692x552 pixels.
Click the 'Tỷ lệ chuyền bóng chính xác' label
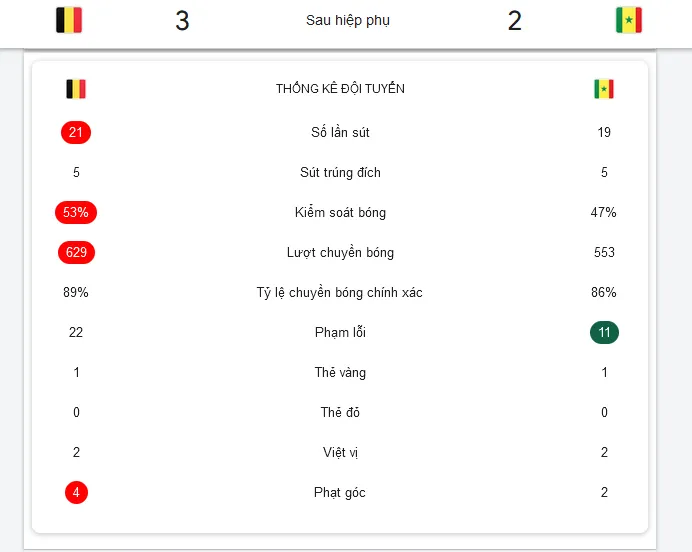coord(340,293)
